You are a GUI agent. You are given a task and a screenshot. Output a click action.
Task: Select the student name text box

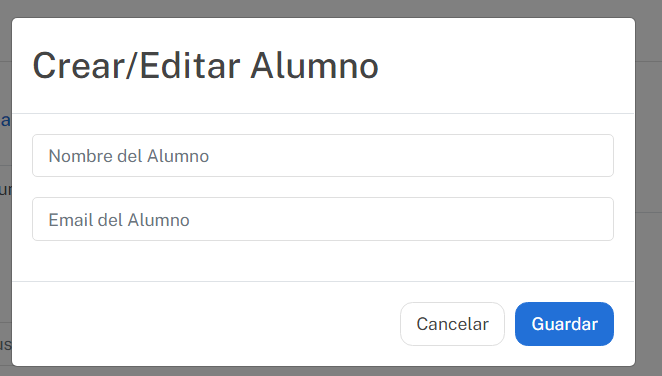pyautogui.click(x=323, y=156)
